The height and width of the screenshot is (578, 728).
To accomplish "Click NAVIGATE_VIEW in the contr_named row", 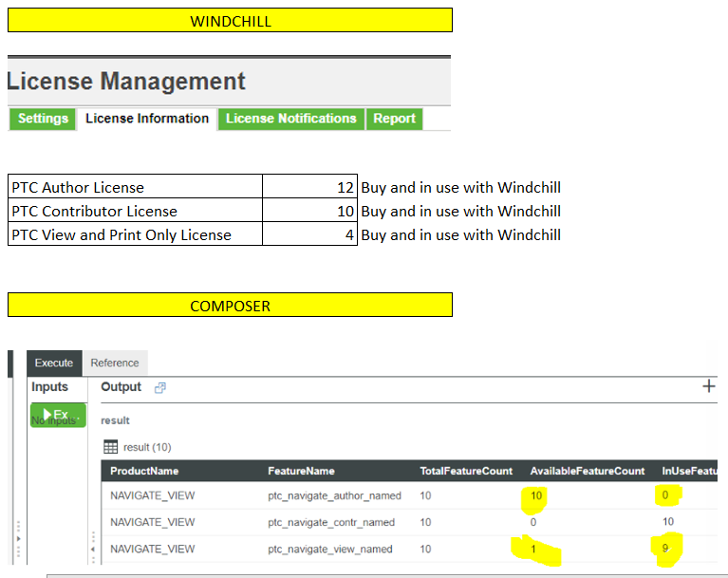I will (x=152, y=522).
